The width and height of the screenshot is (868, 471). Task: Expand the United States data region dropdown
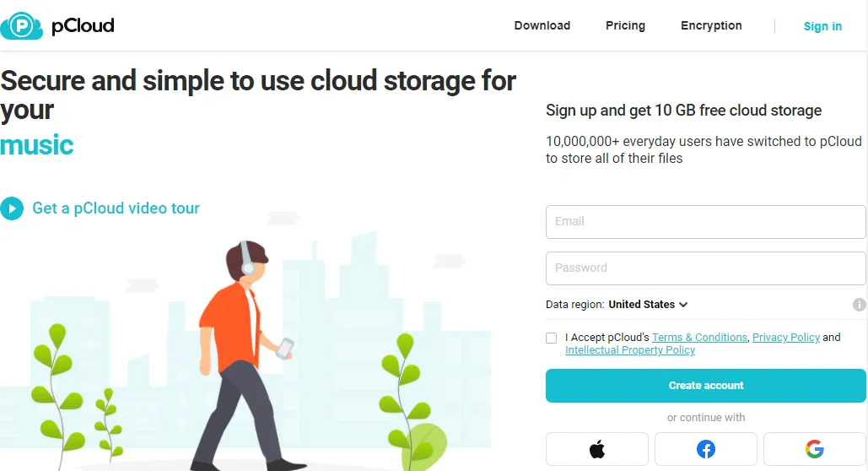tap(648, 305)
